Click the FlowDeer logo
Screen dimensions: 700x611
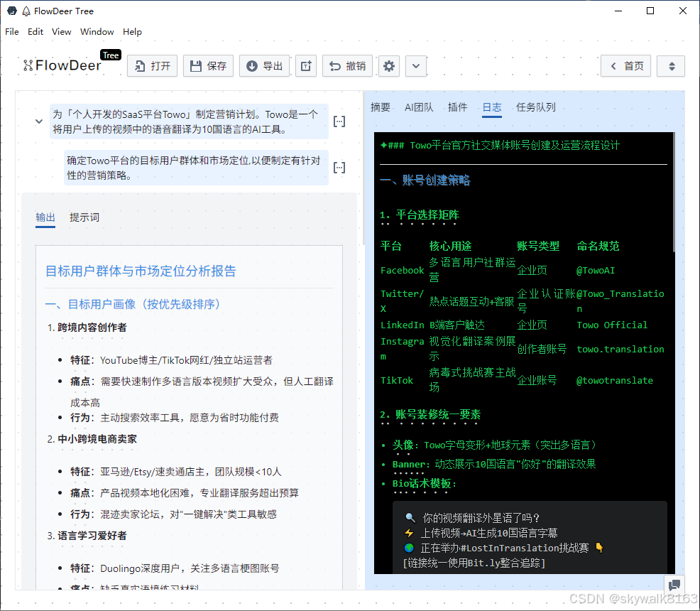coord(62,65)
